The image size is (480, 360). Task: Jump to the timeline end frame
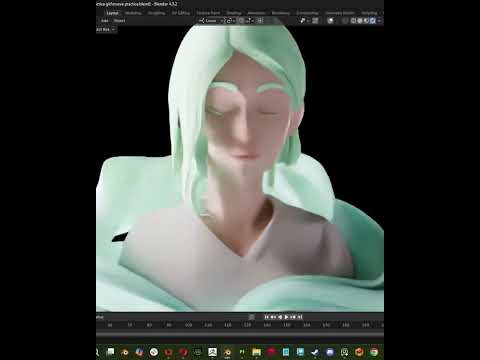[300, 317]
